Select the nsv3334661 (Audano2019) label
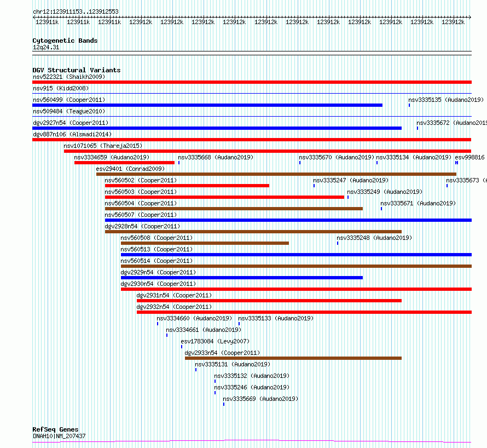 [x=204, y=330]
